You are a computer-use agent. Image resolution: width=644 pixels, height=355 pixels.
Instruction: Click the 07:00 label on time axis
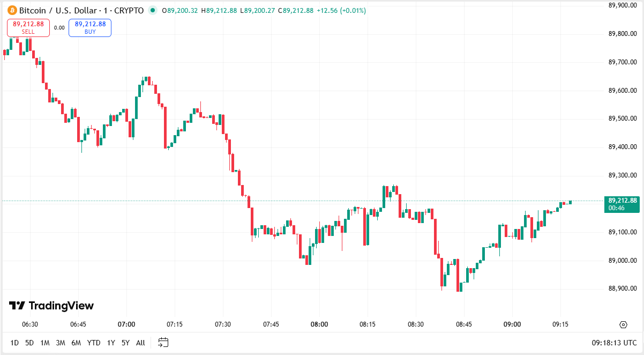126,324
